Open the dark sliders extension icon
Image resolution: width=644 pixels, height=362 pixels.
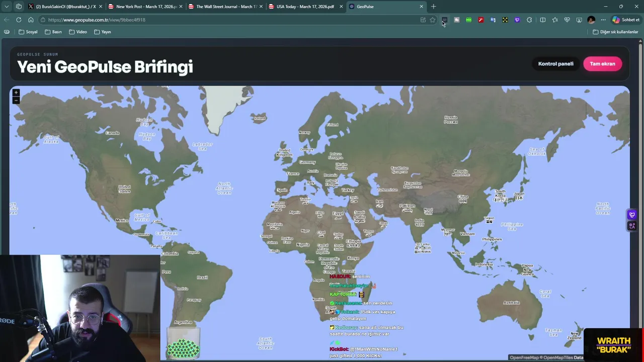click(444, 20)
